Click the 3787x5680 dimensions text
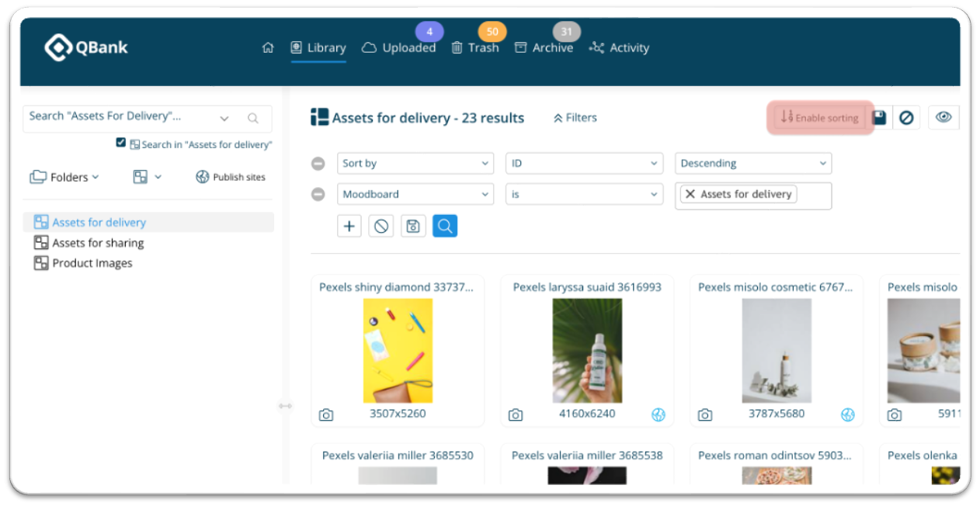 click(x=777, y=414)
